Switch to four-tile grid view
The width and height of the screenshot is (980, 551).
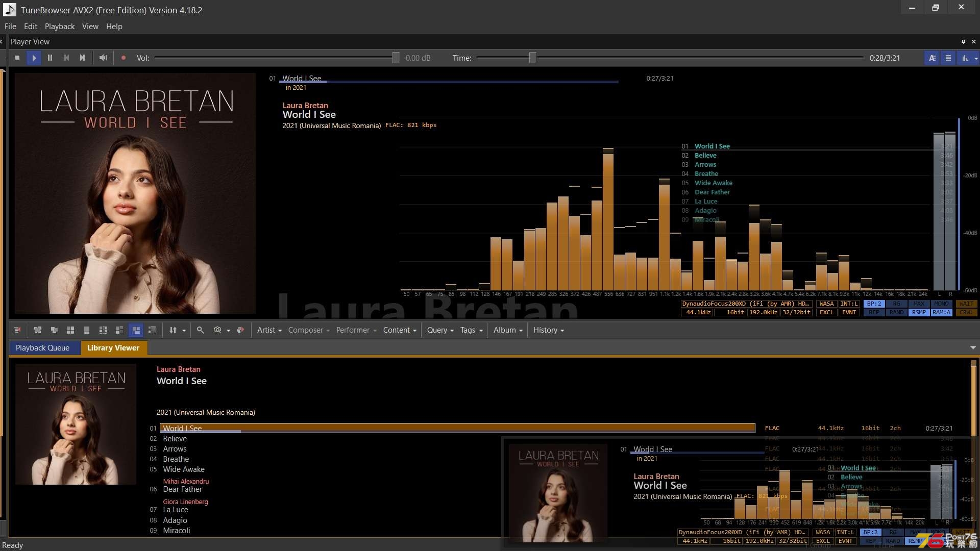coord(70,330)
